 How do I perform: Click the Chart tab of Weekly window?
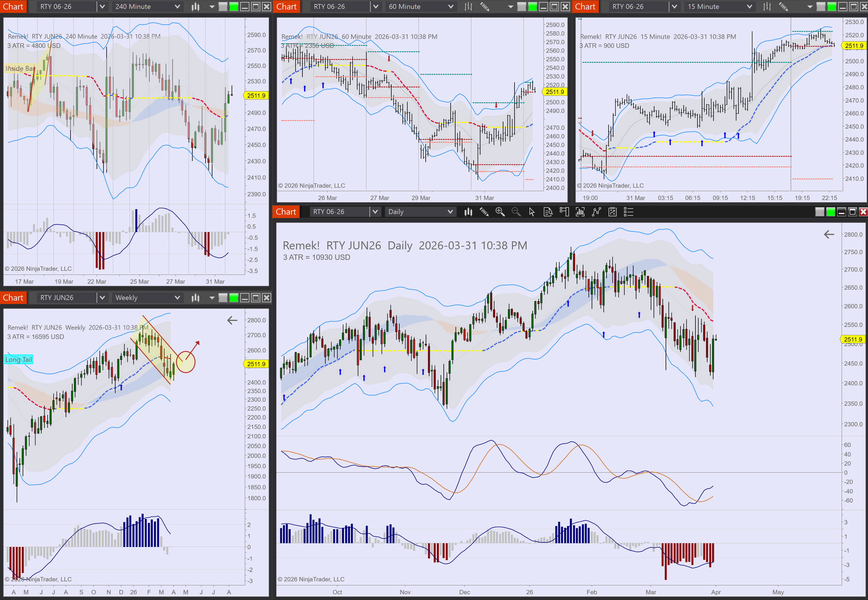13,298
